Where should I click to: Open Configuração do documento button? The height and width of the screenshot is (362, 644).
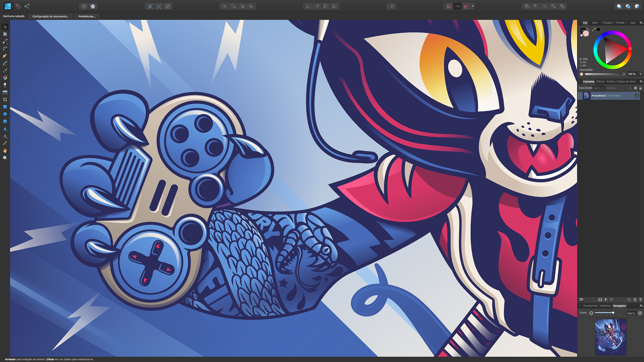click(50, 16)
